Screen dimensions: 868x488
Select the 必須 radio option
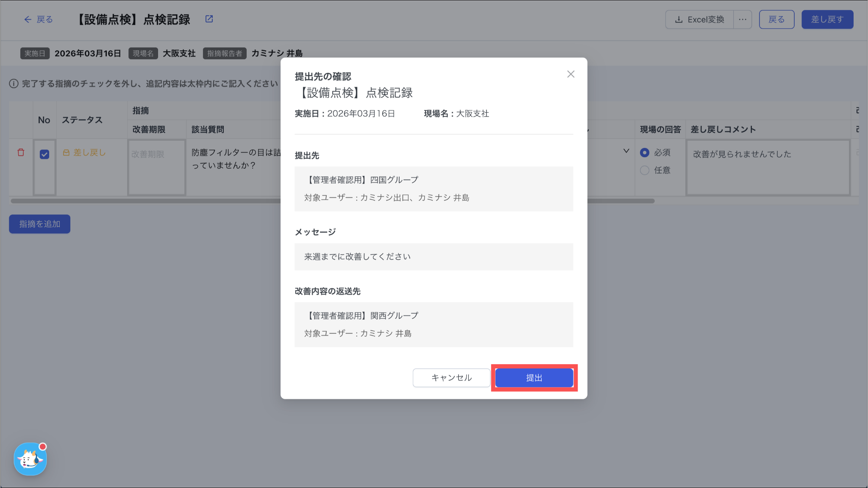click(x=645, y=153)
